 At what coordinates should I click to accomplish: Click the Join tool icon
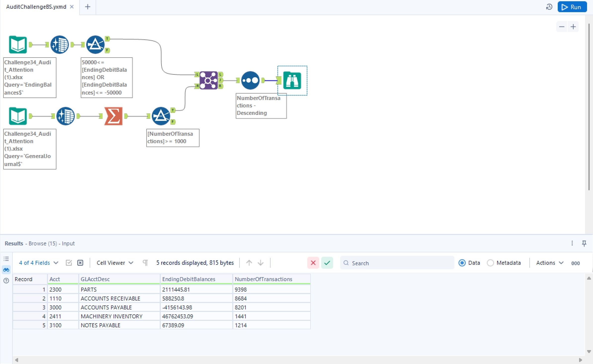[209, 80]
